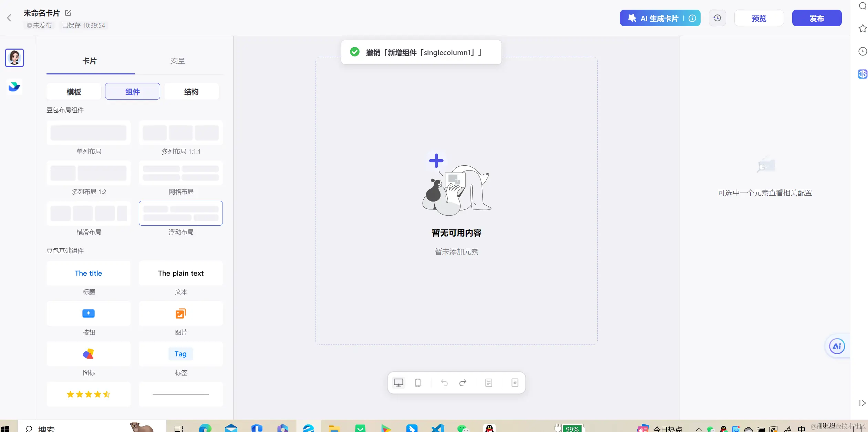Select the 组件 filter button
The width and height of the screenshot is (868, 432).
[x=132, y=92]
